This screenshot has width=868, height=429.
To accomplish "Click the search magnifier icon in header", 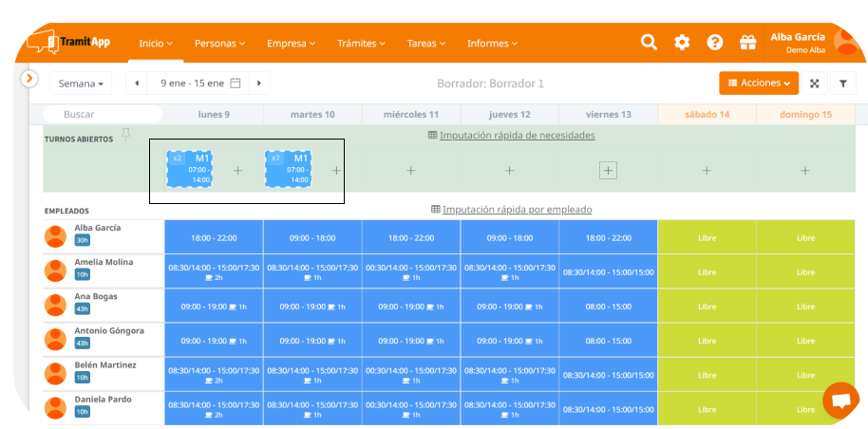I will coord(649,43).
